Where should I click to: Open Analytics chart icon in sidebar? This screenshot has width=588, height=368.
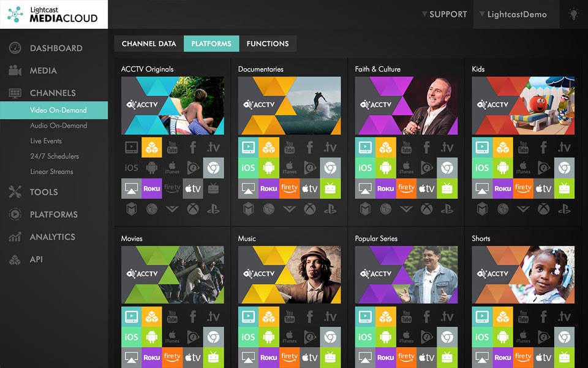pos(15,237)
